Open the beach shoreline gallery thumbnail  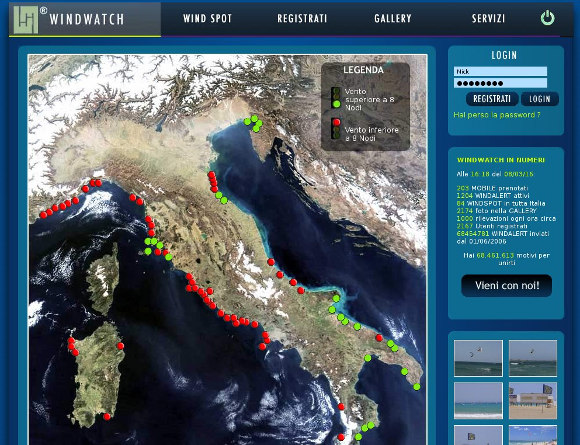(x=478, y=401)
